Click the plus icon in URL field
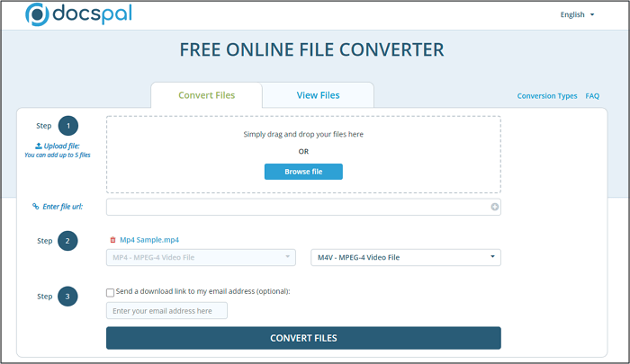 [x=494, y=207]
